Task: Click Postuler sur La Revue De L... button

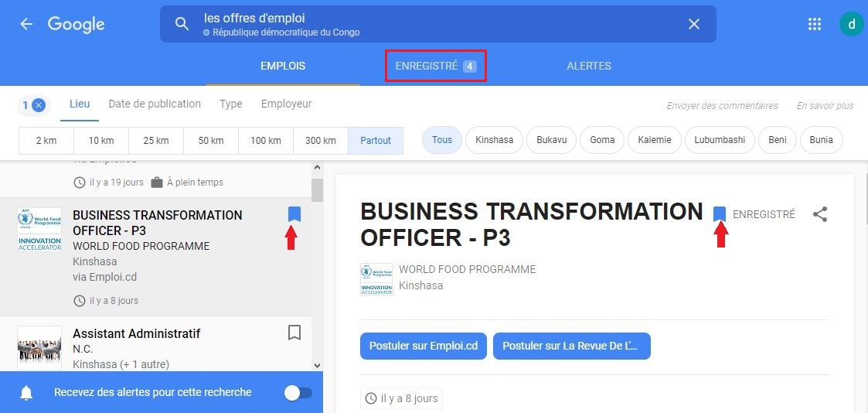Action: [x=572, y=346]
